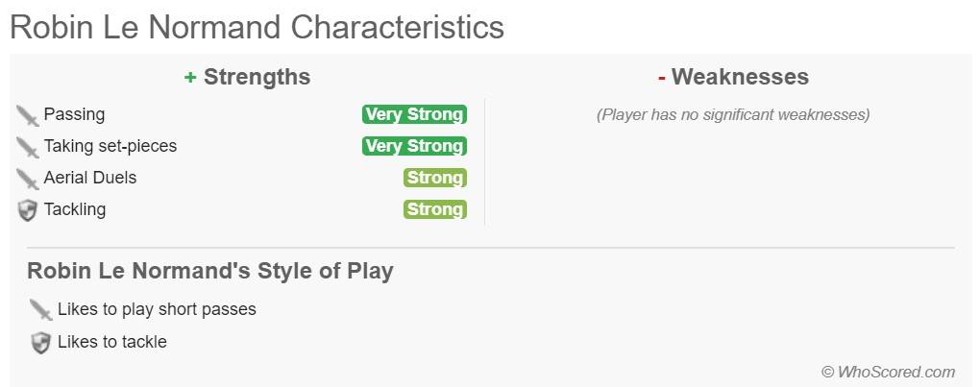Click the sword icon beside Taking set-pieces
980x387 pixels.
(x=27, y=148)
